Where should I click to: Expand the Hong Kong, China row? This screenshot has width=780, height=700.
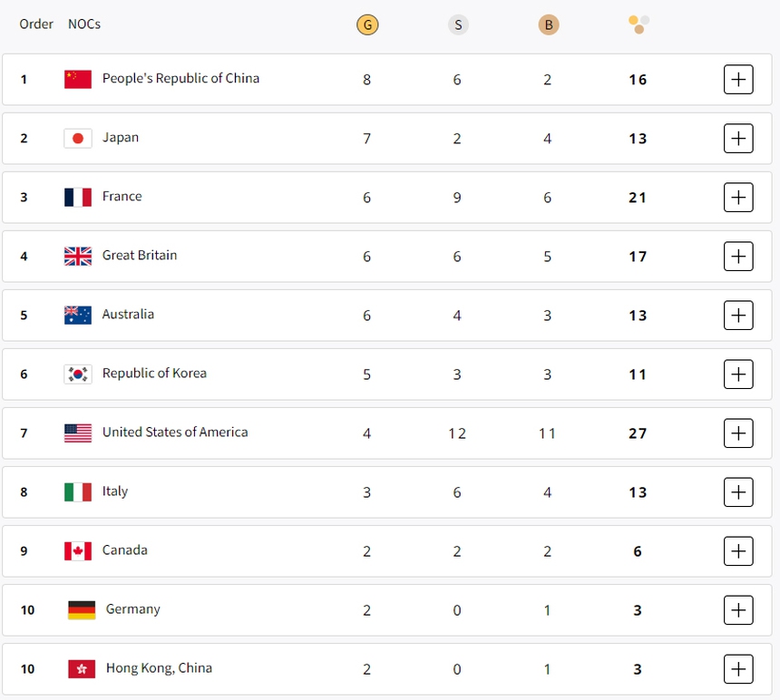click(x=738, y=668)
